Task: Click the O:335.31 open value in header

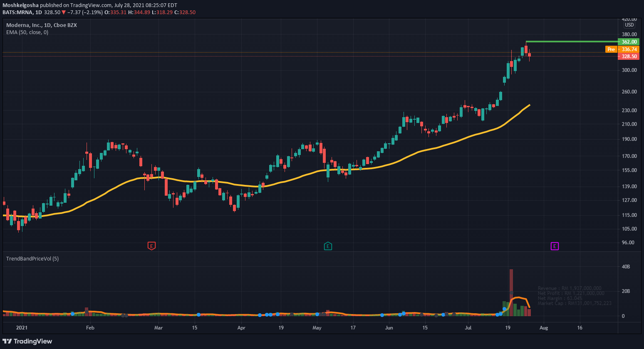Action: click(x=115, y=12)
